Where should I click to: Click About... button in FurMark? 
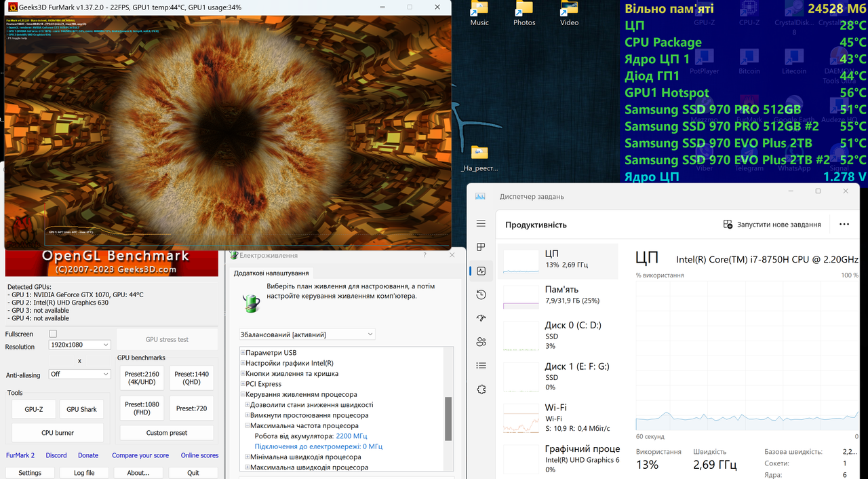click(x=138, y=473)
